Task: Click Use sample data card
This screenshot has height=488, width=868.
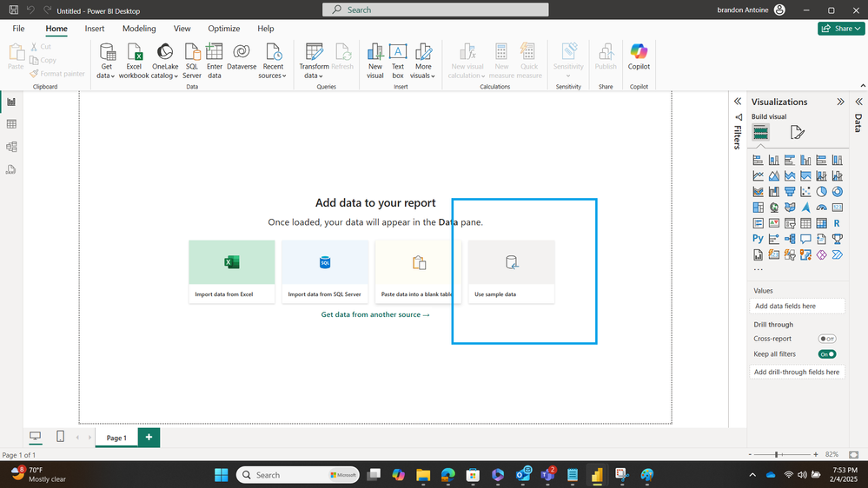Action: pyautogui.click(x=512, y=272)
